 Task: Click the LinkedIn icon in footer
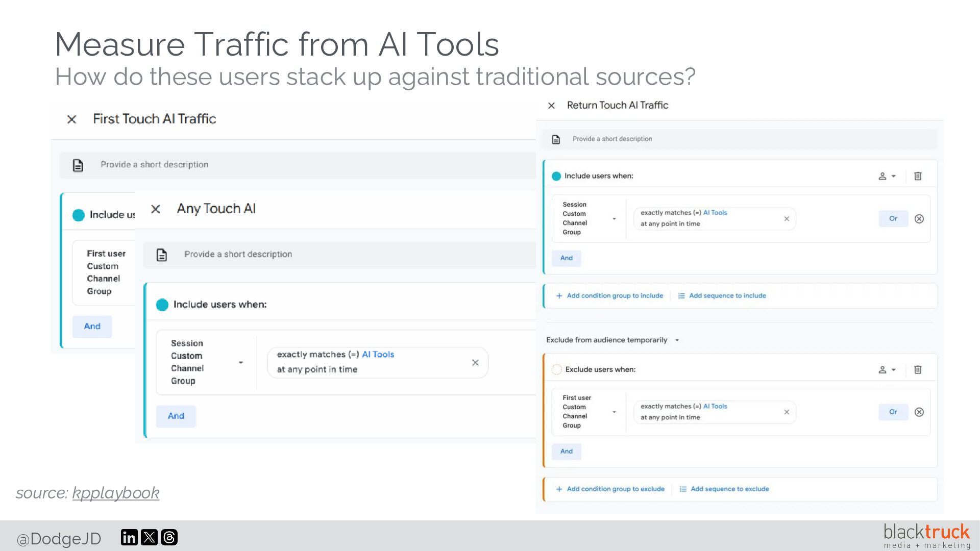[x=129, y=537]
